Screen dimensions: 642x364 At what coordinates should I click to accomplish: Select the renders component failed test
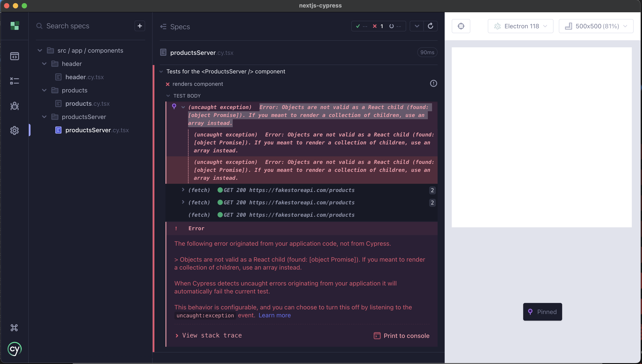[x=198, y=84]
